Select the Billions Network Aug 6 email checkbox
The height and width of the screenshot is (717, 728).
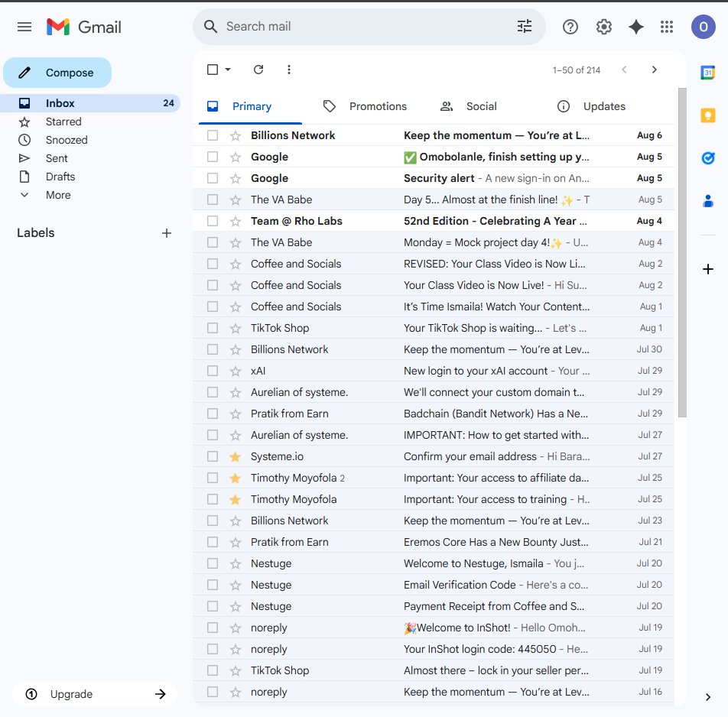[x=213, y=135]
